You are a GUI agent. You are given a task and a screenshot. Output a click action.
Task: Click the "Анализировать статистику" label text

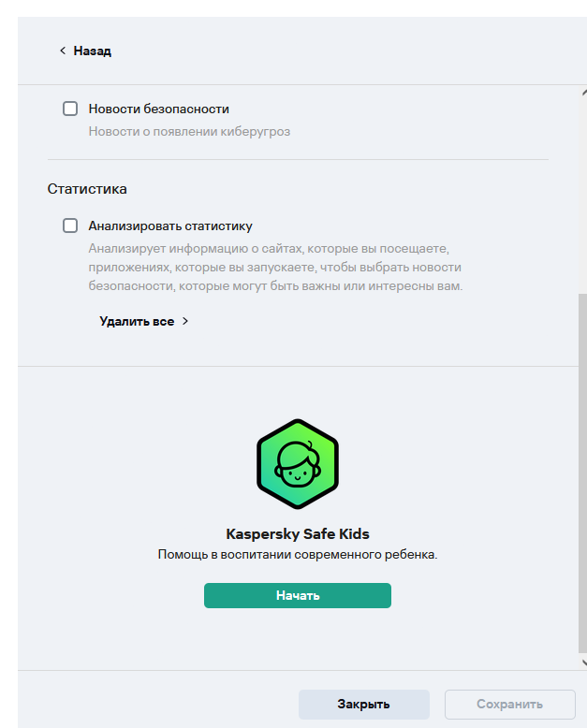[170, 226]
